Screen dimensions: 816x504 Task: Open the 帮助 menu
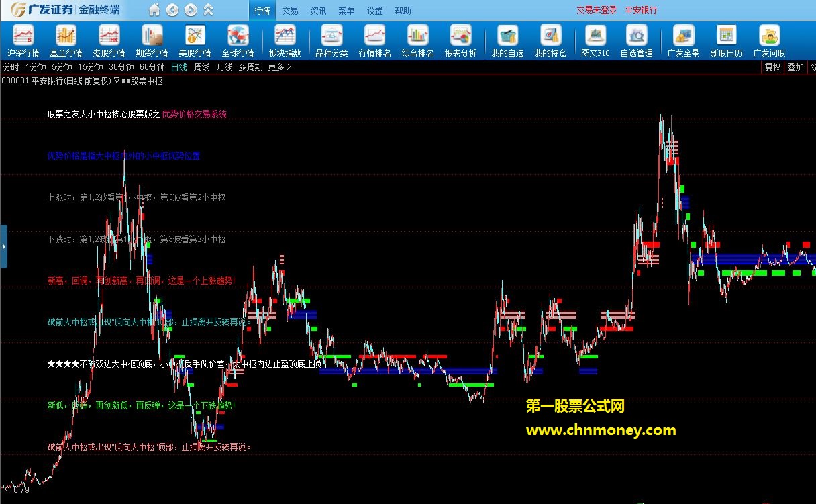point(403,11)
